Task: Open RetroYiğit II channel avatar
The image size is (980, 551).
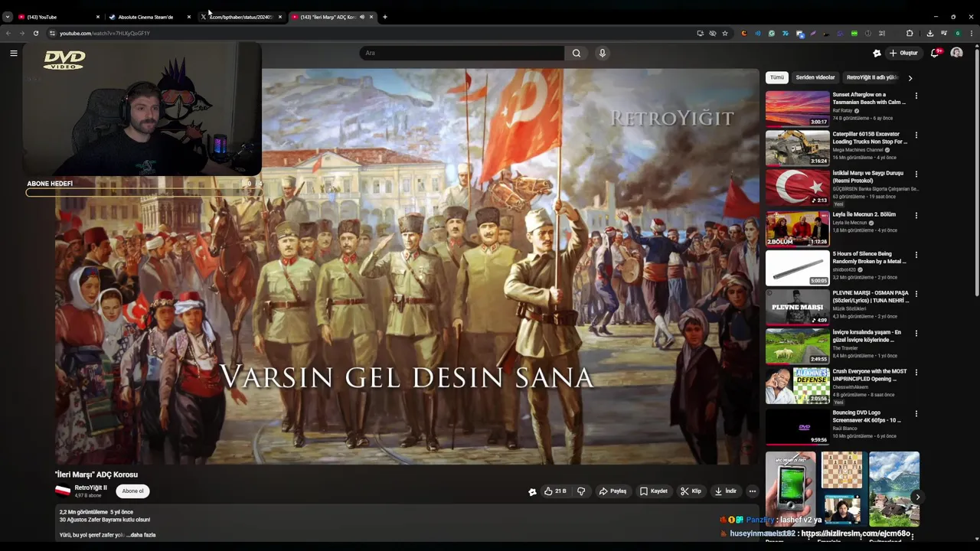Action: tap(63, 491)
